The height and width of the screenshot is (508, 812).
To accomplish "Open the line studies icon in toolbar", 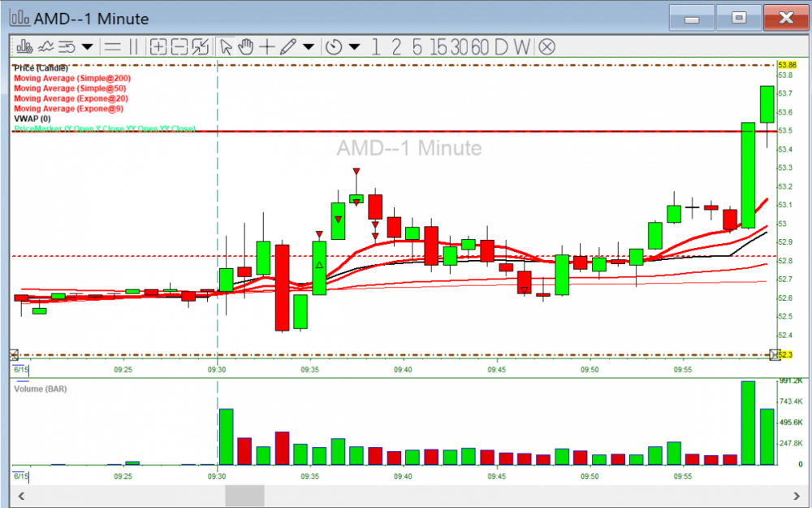I will pos(46,46).
